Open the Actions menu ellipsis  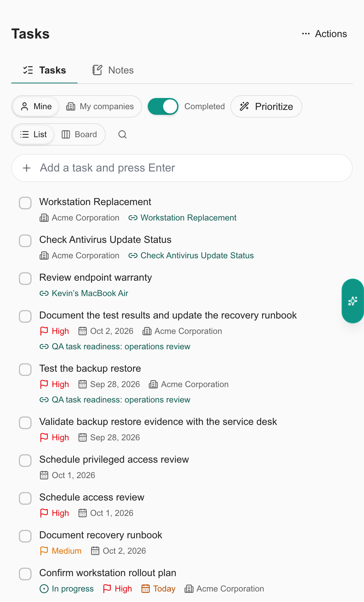tap(306, 34)
